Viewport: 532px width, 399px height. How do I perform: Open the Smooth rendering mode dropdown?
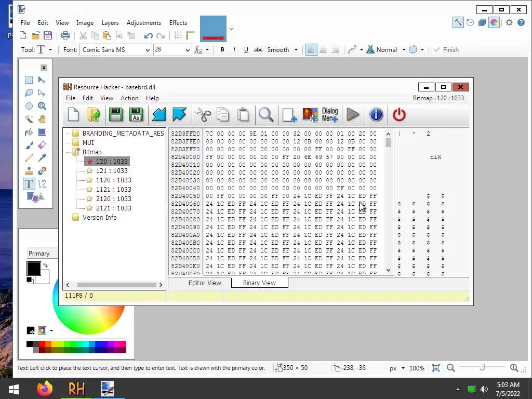pos(296,49)
